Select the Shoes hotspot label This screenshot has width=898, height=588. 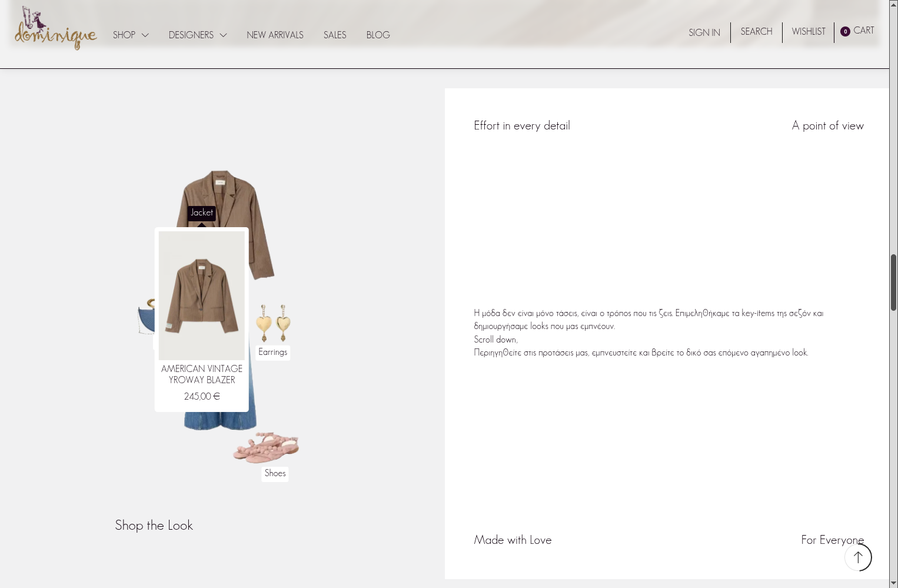coord(275,474)
